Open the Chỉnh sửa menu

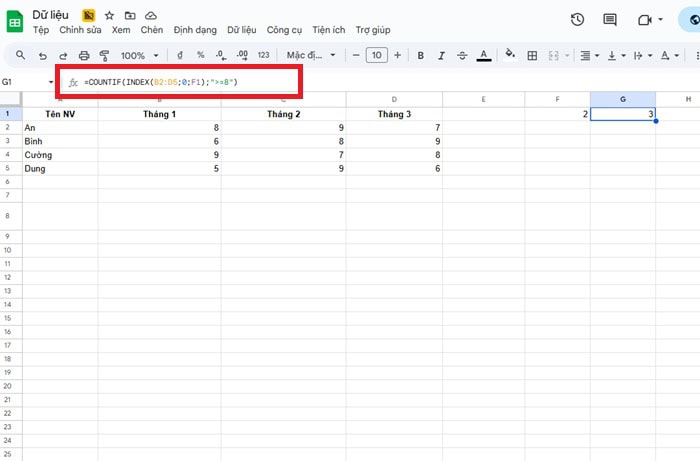coord(80,30)
